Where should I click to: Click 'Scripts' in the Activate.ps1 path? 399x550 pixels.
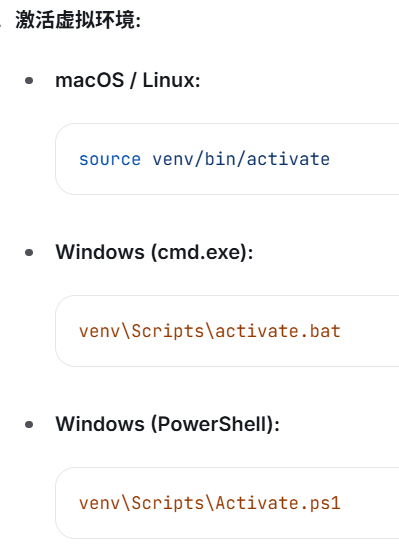168,503
